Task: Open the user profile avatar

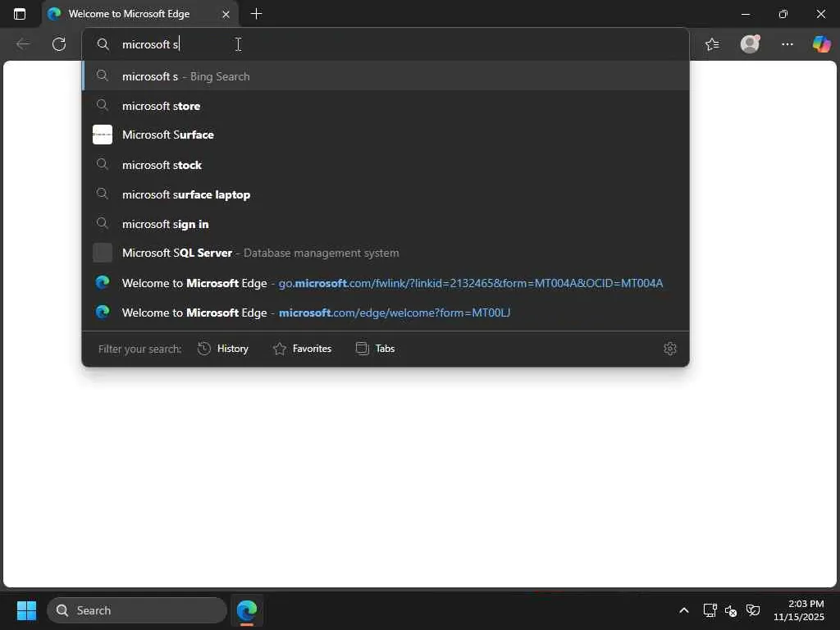Action: pos(750,44)
